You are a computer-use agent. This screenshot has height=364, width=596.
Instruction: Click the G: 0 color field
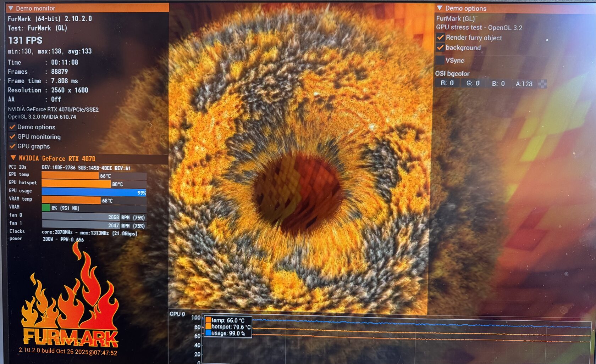tap(473, 83)
